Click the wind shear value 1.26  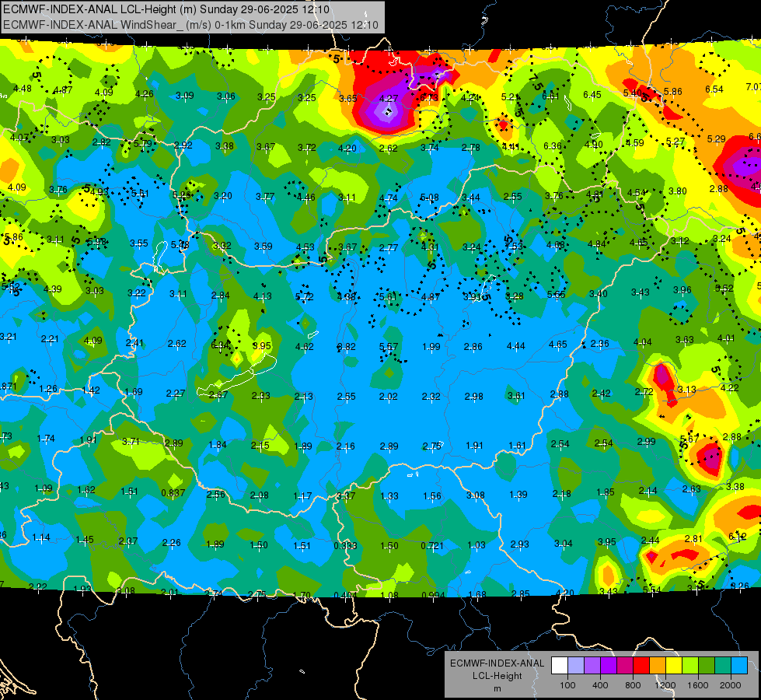[x=48, y=389]
